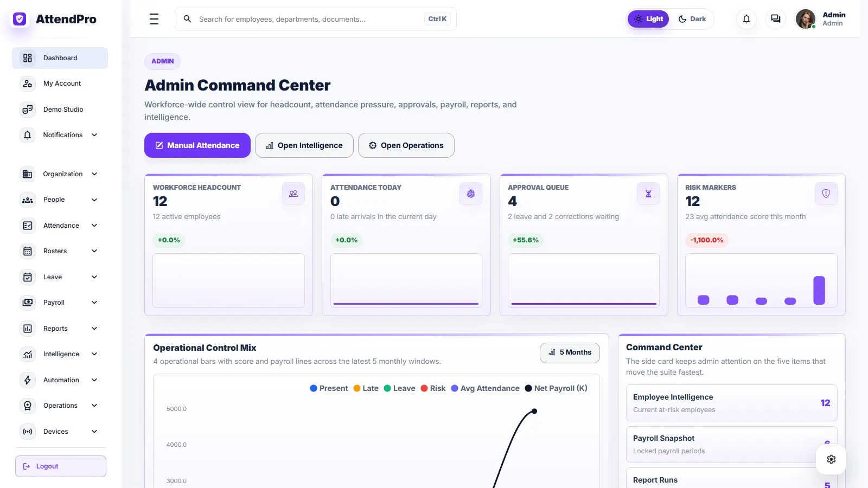Expand the Automation menu chevron
The image size is (868, 488).
pyautogui.click(x=94, y=380)
